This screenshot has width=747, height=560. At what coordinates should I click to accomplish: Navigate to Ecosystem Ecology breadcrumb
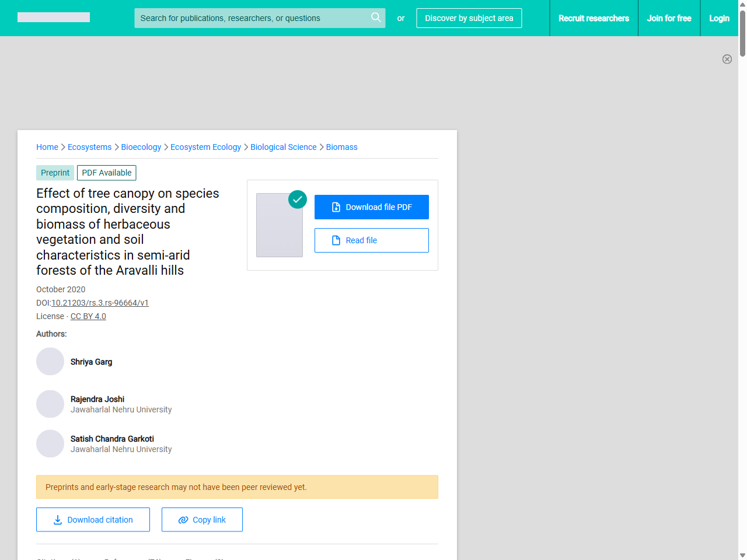[x=205, y=147]
